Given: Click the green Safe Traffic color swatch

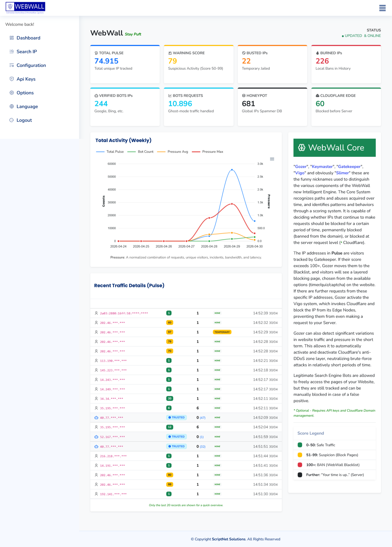Looking at the screenshot, I should (300, 445).
